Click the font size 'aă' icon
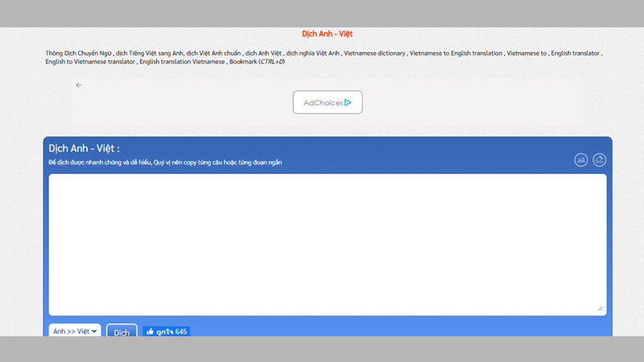This screenshot has width=644, height=362. 580,160
